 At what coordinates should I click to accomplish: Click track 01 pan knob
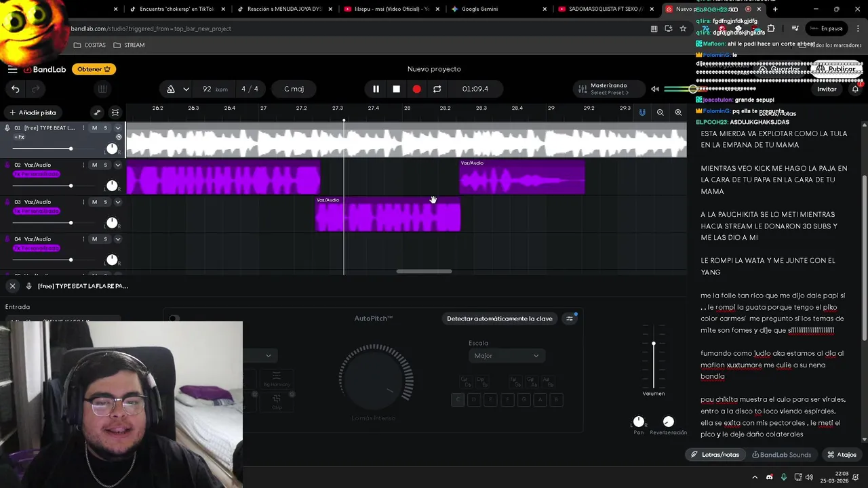click(112, 148)
